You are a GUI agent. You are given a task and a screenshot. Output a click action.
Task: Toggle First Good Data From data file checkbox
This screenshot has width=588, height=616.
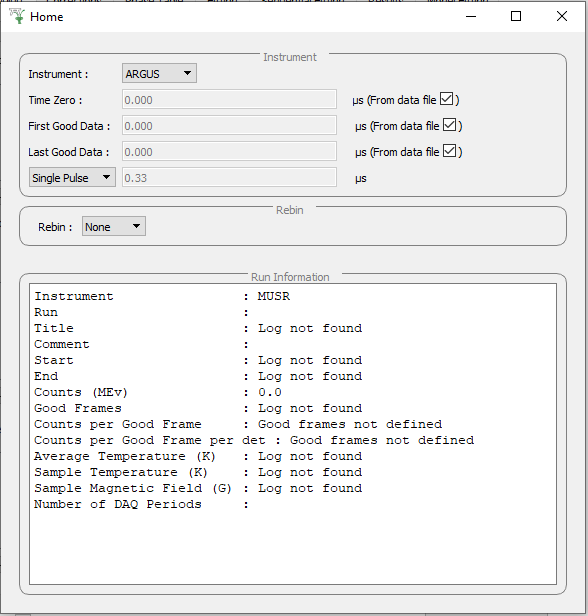pos(449,125)
